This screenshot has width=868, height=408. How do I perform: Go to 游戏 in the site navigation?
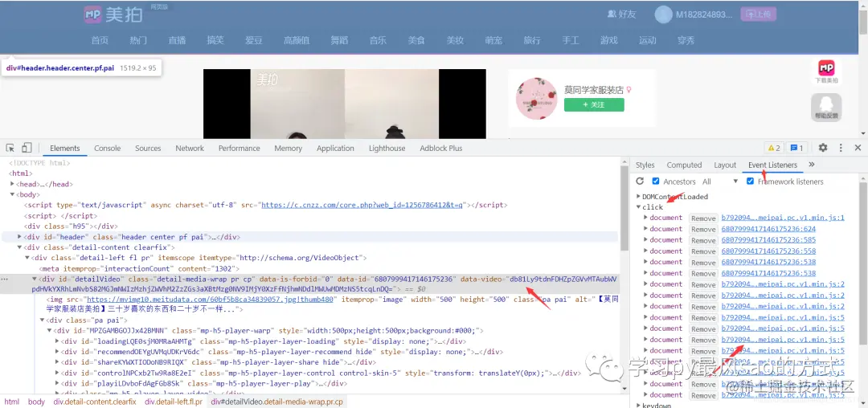point(609,40)
